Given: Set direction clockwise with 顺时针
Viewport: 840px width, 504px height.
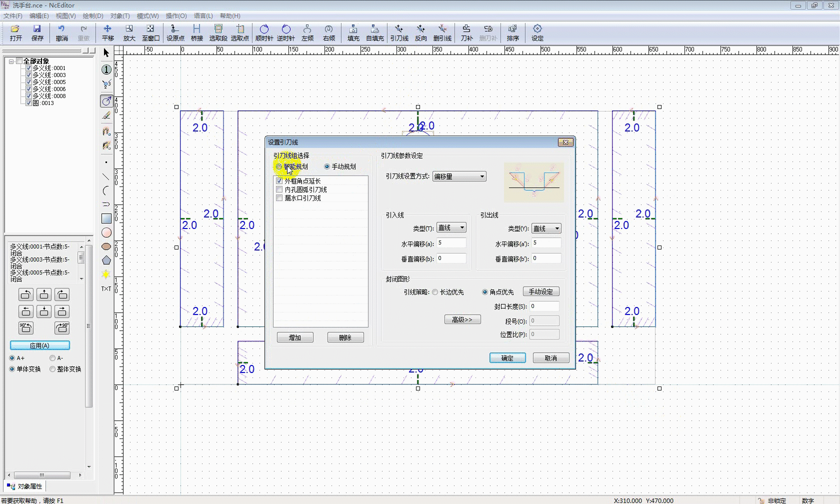Looking at the screenshot, I should pyautogui.click(x=264, y=33).
